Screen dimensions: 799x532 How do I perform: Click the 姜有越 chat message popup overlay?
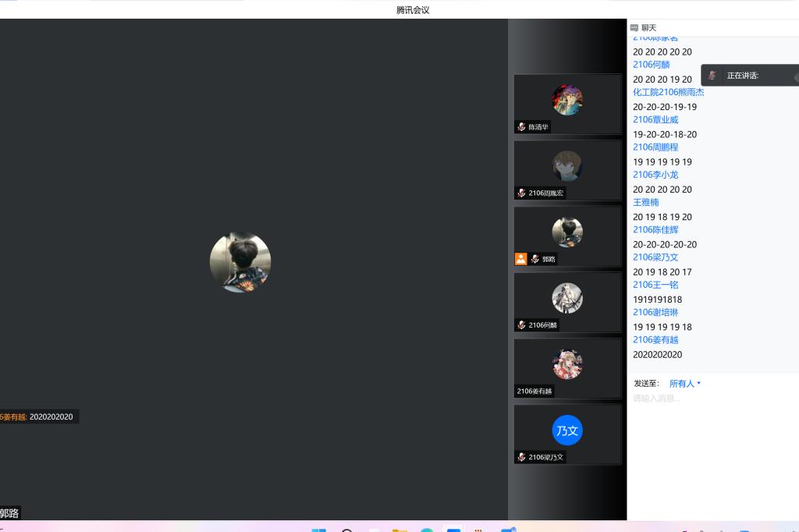(37, 417)
